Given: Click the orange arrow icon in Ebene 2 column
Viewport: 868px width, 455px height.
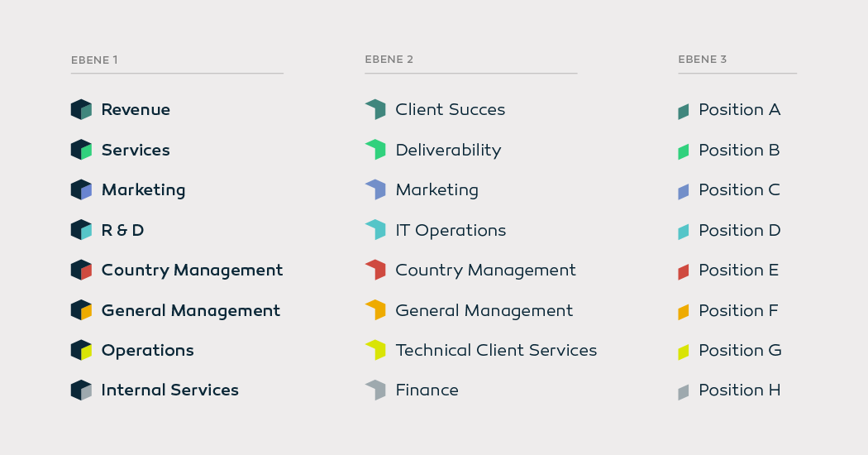Looking at the screenshot, I should [x=376, y=310].
